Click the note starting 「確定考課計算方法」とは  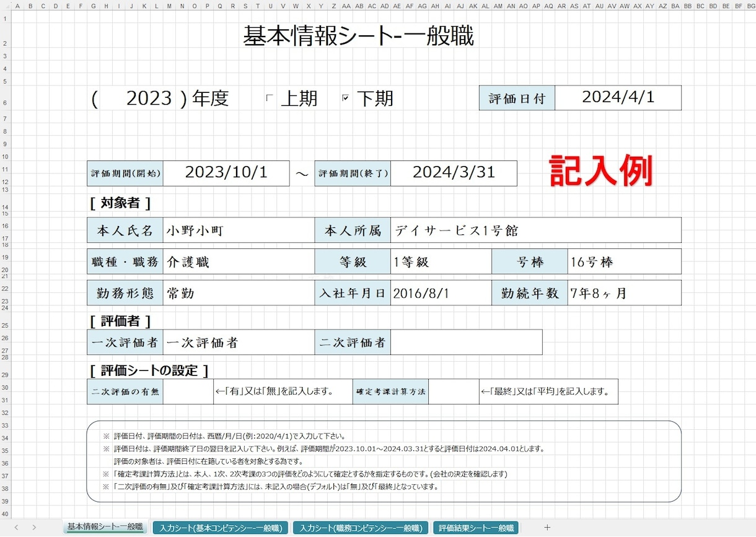pos(305,474)
